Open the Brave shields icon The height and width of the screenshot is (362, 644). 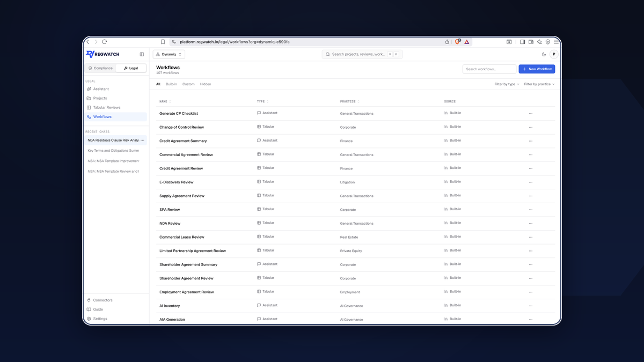tap(457, 42)
